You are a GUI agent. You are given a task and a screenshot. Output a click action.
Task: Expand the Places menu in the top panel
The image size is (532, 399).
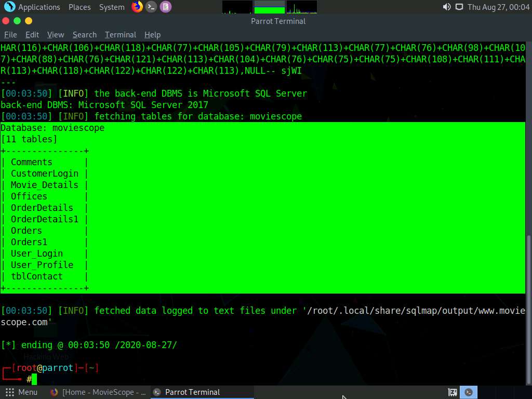coord(79,7)
